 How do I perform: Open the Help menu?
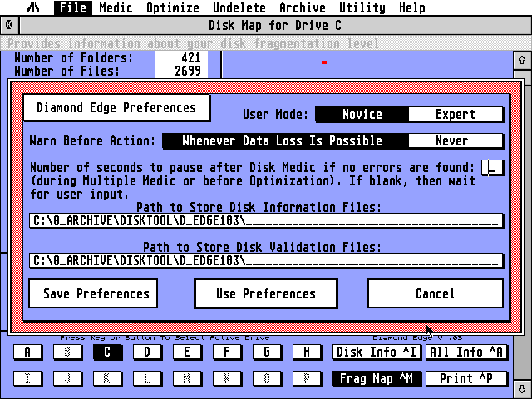coord(412,7)
